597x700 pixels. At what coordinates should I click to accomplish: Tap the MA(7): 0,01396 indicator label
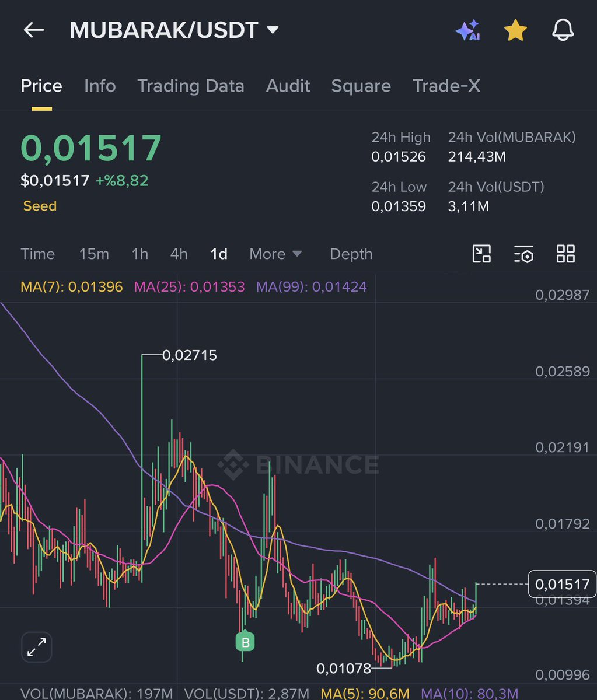click(72, 287)
